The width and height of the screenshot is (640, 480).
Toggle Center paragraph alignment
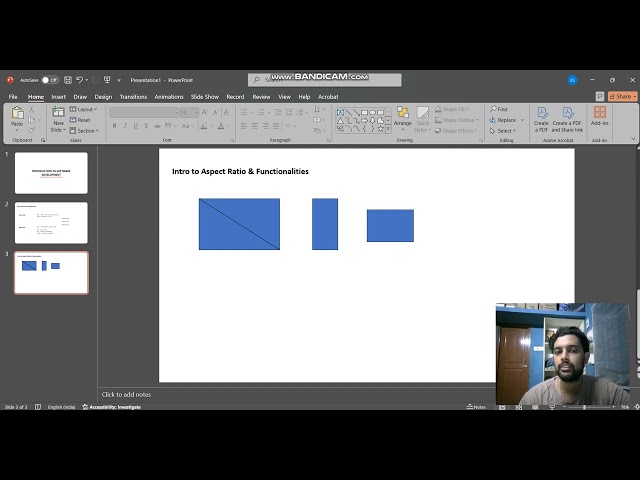pos(254,126)
